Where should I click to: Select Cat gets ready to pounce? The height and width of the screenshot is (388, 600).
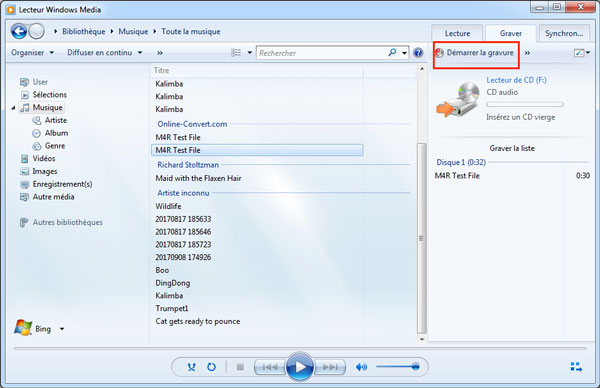[x=198, y=321]
